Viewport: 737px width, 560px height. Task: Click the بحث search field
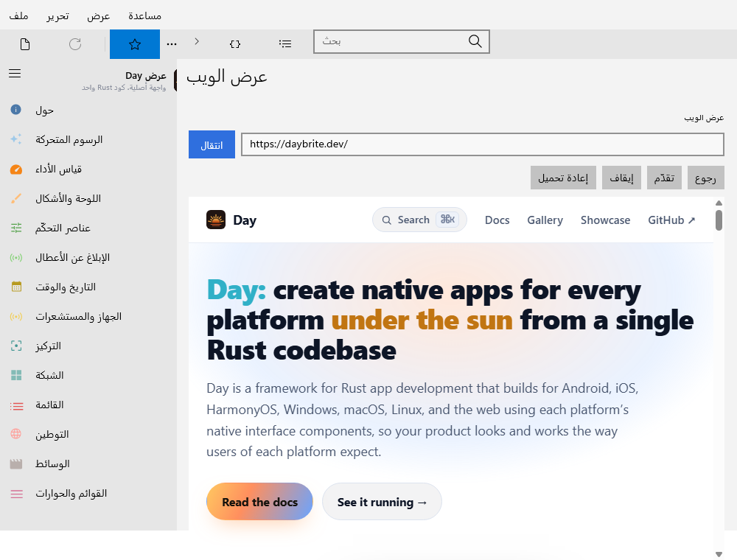402,41
